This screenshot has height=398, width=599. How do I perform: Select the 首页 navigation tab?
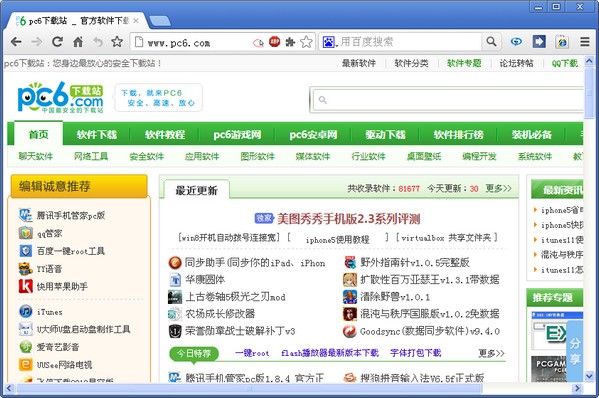coord(39,134)
